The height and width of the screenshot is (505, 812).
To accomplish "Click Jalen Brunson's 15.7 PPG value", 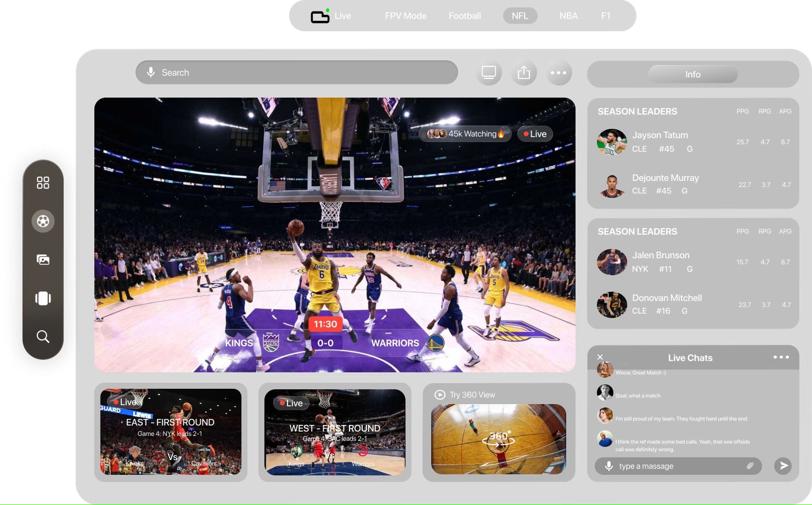I will coord(742,262).
